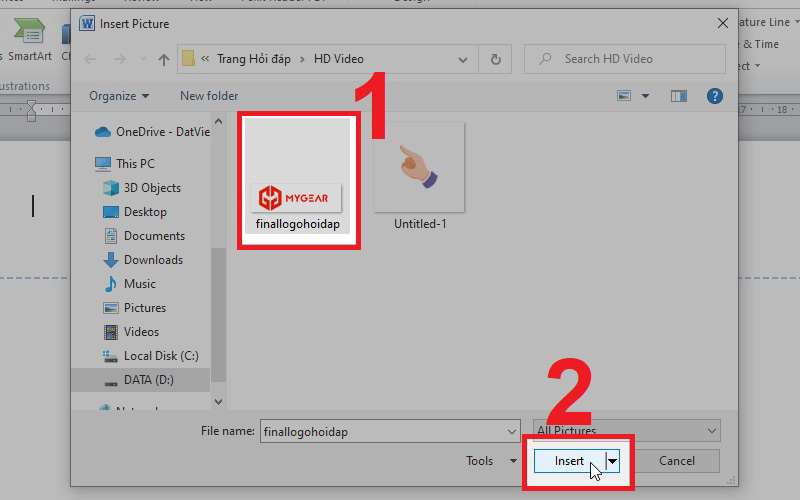Click the Refresh icon beside address bar
Screen dimensions: 800x500
(495, 59)
